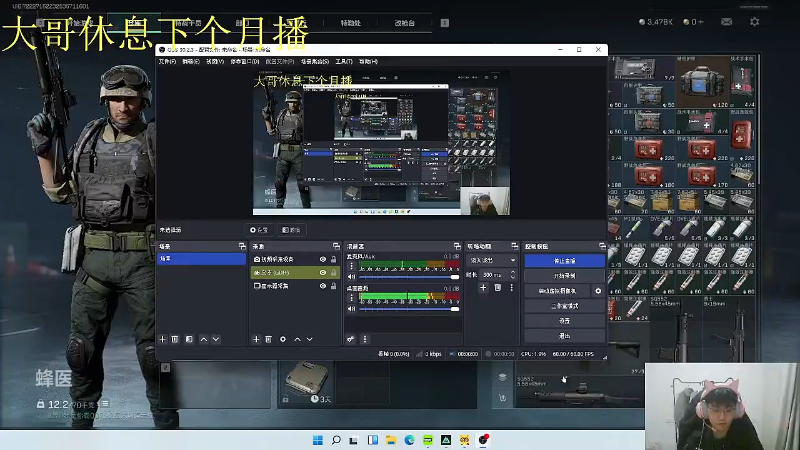Viewport: 800px width, 450px height.
Task: Move scene down with Scenes panel down arrow
Action: (216, 339)
